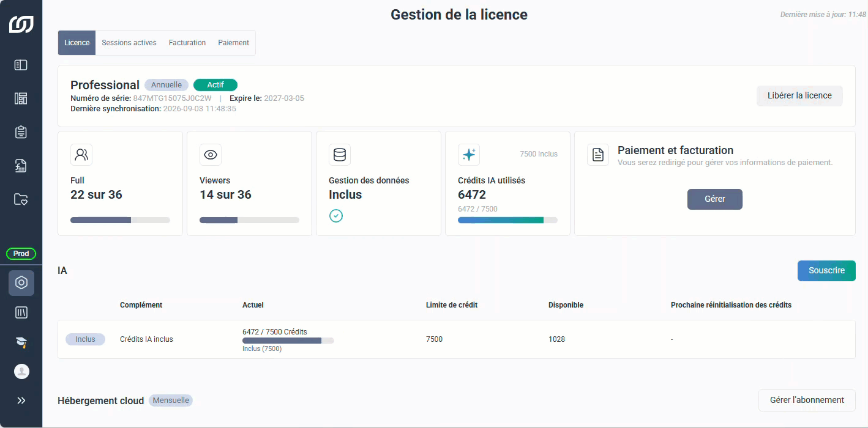The height and width of the screenshot is (428, 868).
Task: Open the document checklist sidebar icon
Action: pyautogui.click(x=21, y=165)
